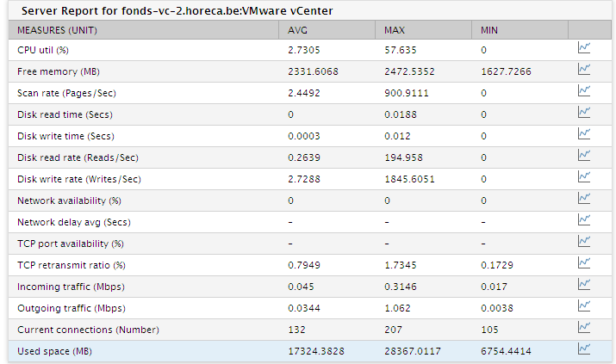616x364 pixels.
Task: Select the 'Used space (MB)' label
Action: (x=54, y=351)
